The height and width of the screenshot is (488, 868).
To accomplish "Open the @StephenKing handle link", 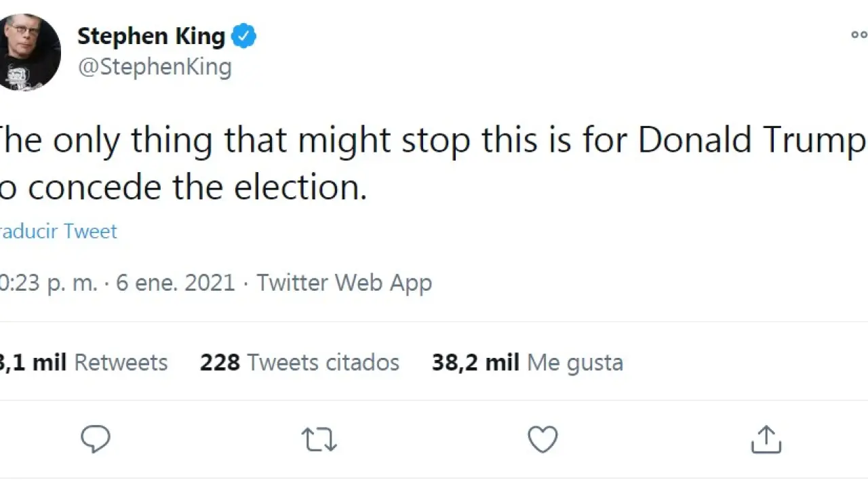I will pyautogui.click(x=155, y=67).
